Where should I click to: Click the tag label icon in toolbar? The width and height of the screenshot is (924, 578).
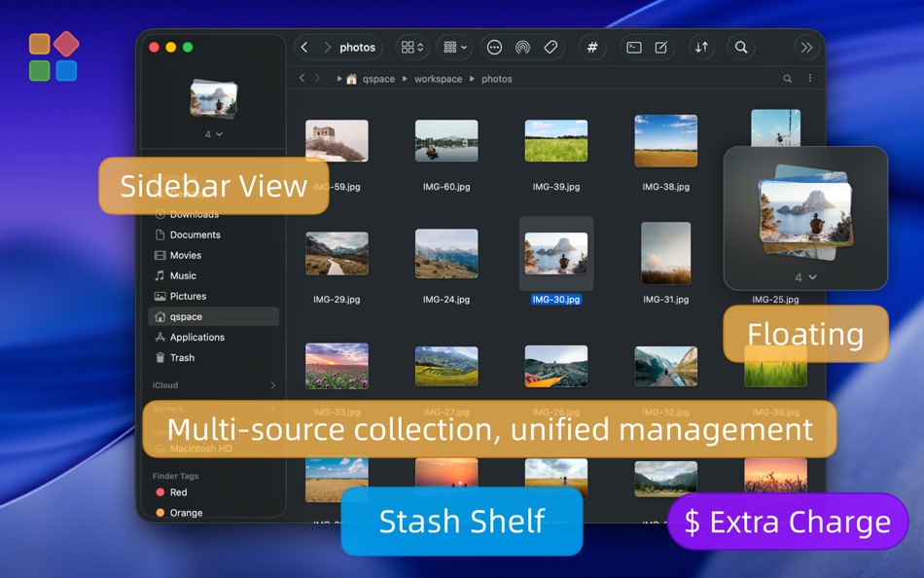pyautogui.click(x=550, y=47)
